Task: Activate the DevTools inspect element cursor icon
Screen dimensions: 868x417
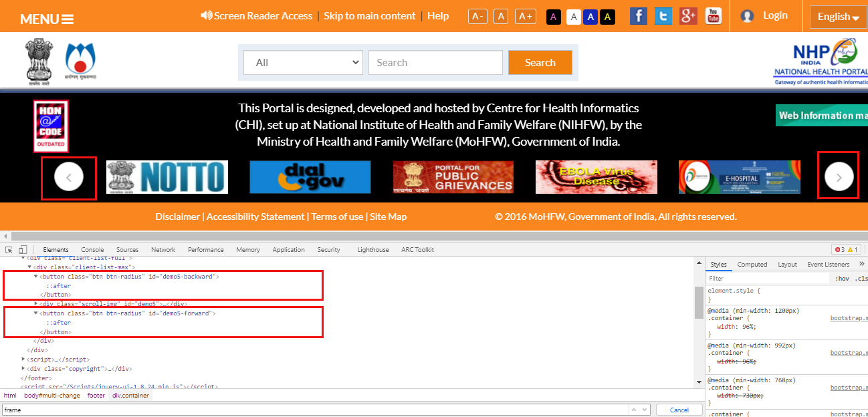Action: [9, 249]
